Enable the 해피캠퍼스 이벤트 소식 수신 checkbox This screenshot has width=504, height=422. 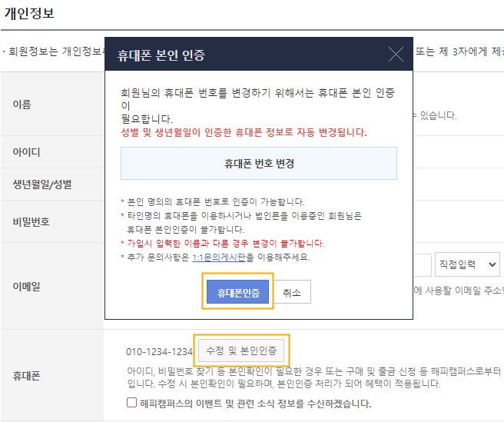(x=132, y=403)
